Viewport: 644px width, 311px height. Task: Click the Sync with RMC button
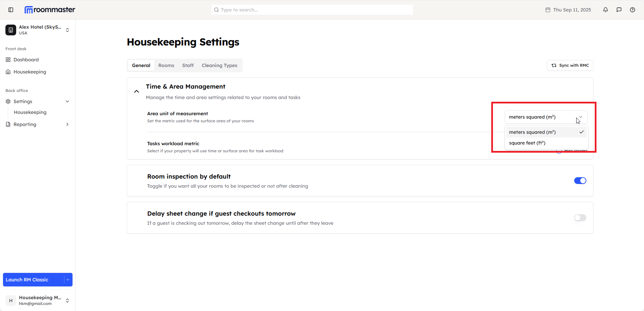point(570,65)
